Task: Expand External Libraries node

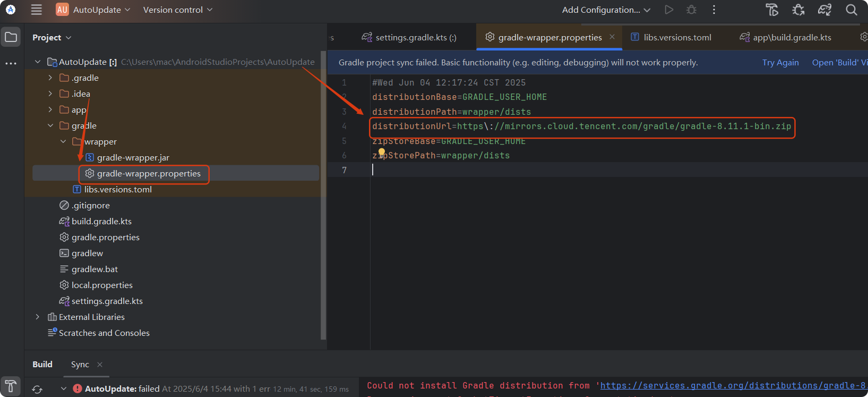Action: click(x=38, y=317)
